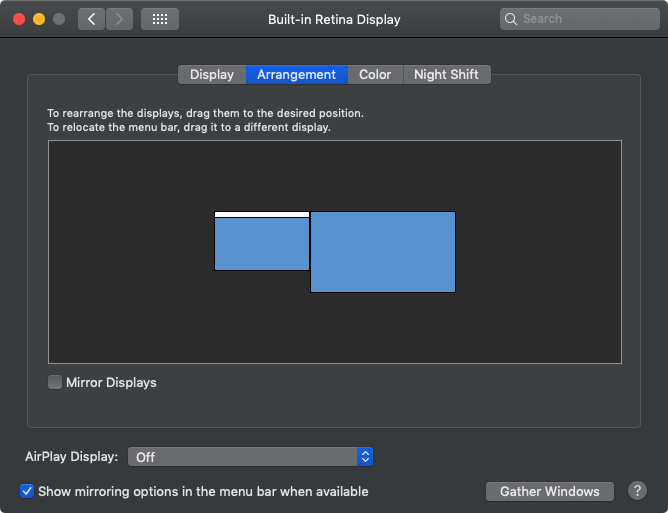Click the relocate menu bar instruction text

click(x=189, y=127)
